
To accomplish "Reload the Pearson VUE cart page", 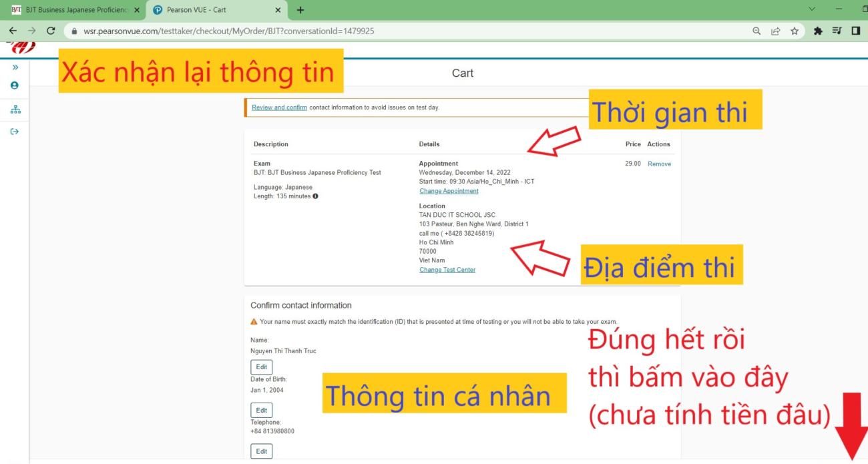I will pyautogui.click(x=51, y=31).
